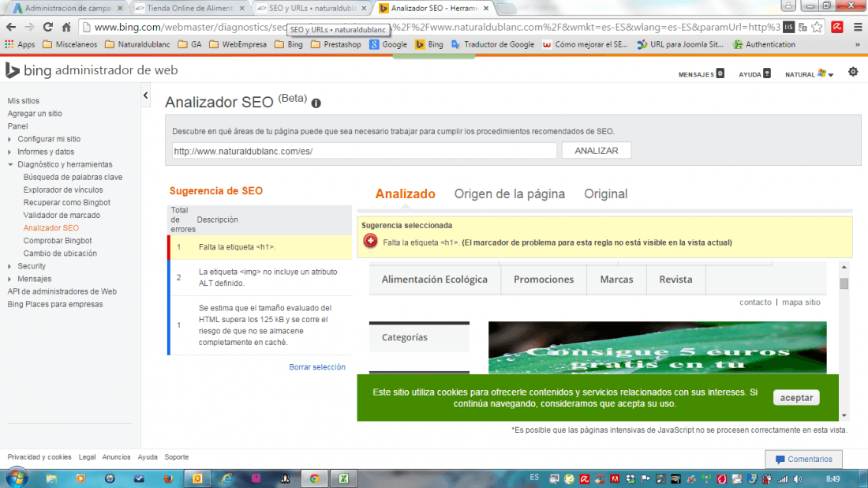The image size is (868, 488).
Task: Select the Analizado tab
Action: click(x=406, y=194)
